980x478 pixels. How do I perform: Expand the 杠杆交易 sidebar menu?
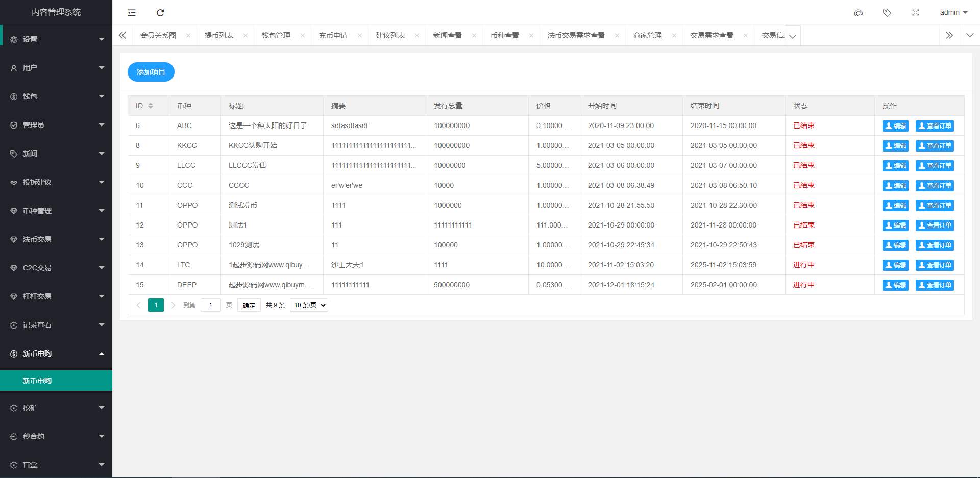(56, 296)
